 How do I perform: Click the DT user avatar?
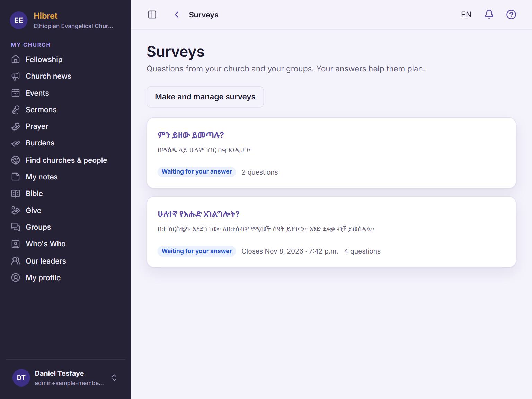21,378
